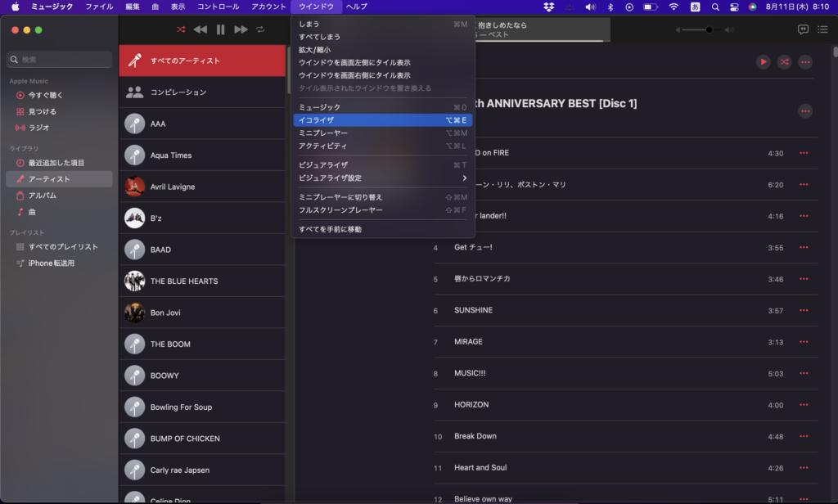Viewport: 838px width, 504px height.
Task: Pause the current song
Action: click(x=220, y=29)
